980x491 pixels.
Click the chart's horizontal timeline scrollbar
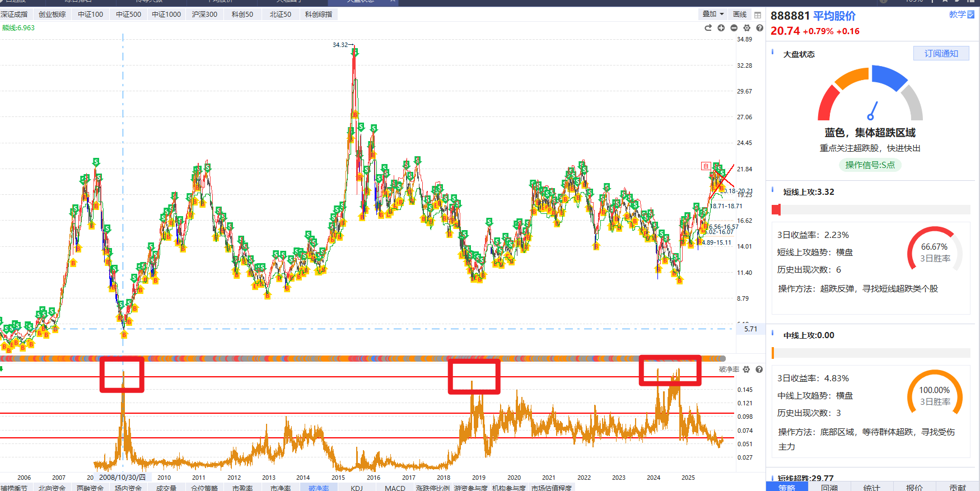pos(363,358)
